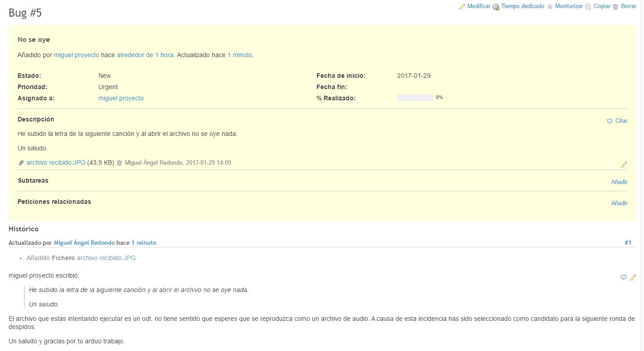Screen dimensions: 644x351
Task: Open the assignee miguel proyecto profile link
Action: pyautogui.click(x=121, y=98)
